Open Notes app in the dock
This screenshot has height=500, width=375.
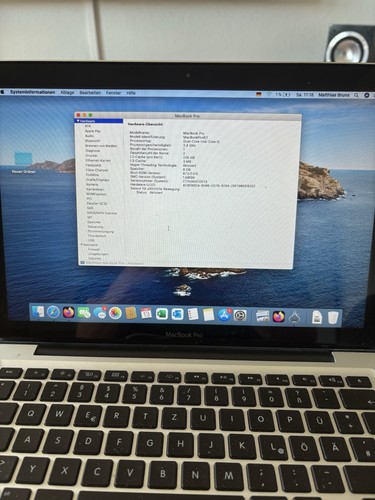coord(208,315)
